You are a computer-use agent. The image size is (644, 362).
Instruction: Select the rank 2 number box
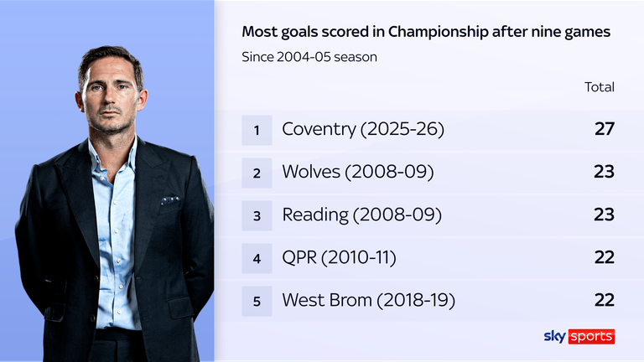(x=257, y=173)
